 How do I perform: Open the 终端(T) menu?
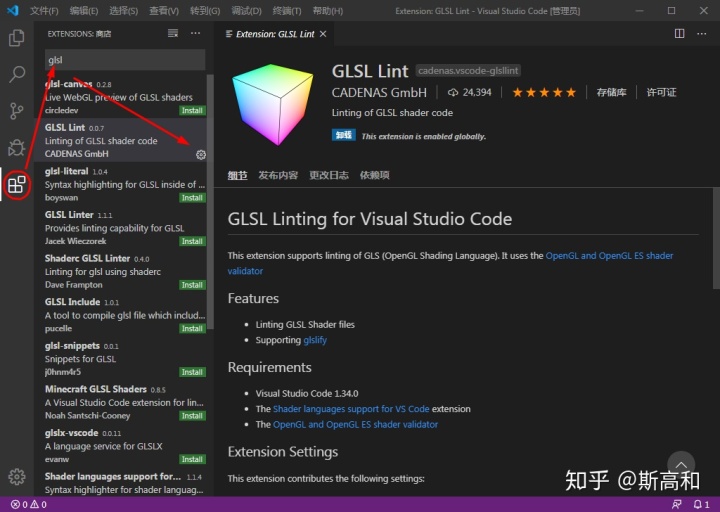[x=287, y=11]
